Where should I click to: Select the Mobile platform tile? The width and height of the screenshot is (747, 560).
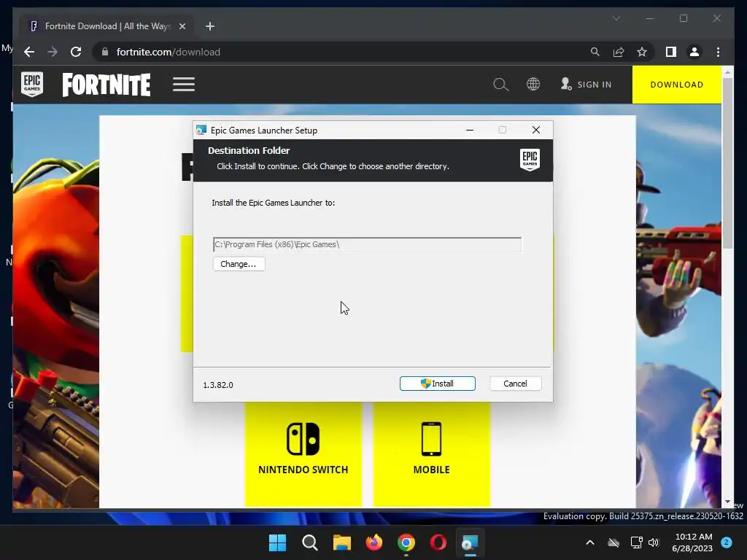pos(432,454)
